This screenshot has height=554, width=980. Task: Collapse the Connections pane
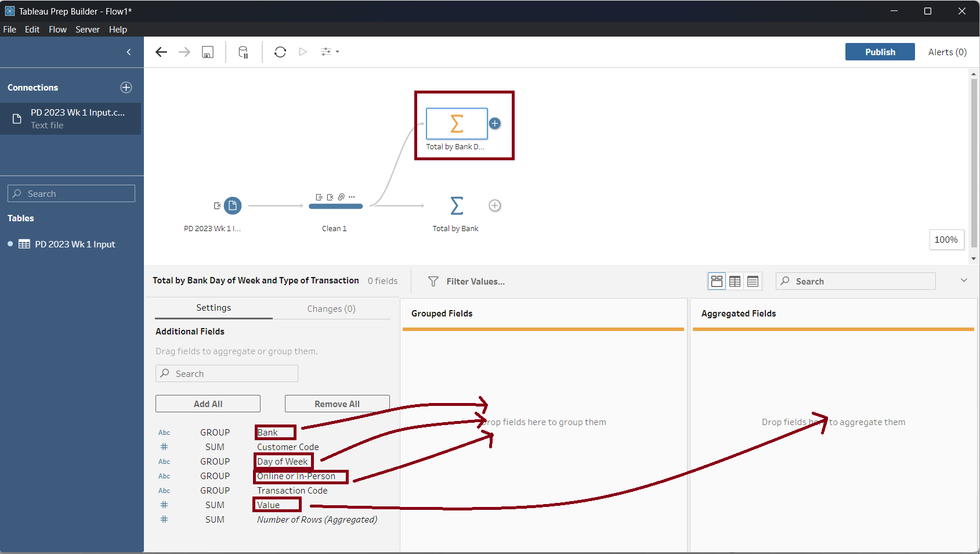click(x=129, y=52)
